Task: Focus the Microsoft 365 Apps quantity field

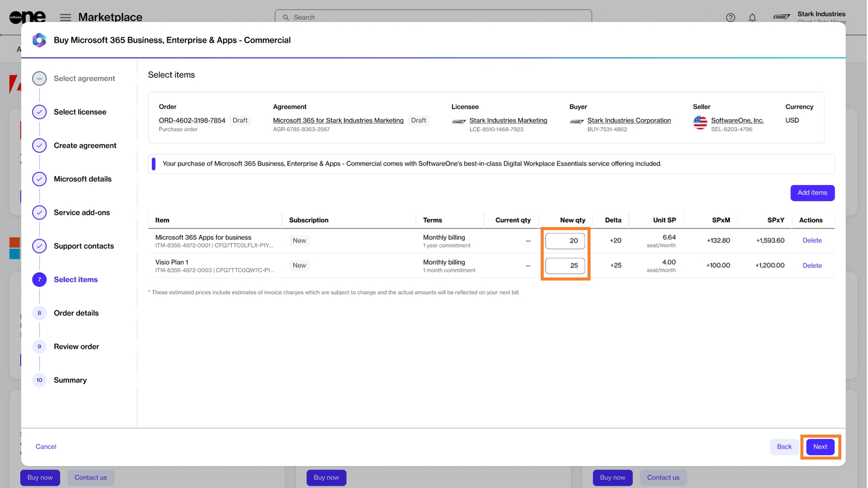Action: coord(565,241)
